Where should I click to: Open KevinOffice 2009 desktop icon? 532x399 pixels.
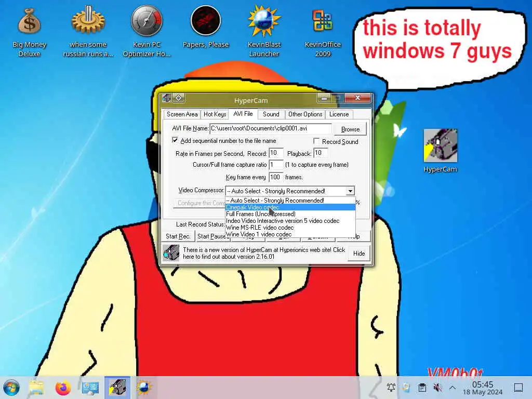coord(323,32)
